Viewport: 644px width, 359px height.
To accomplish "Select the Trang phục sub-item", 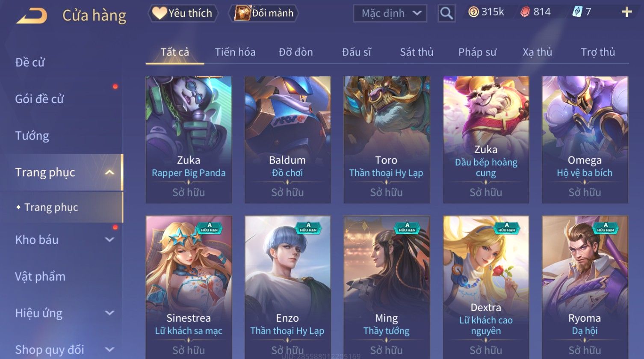I will tap(51, 207).
